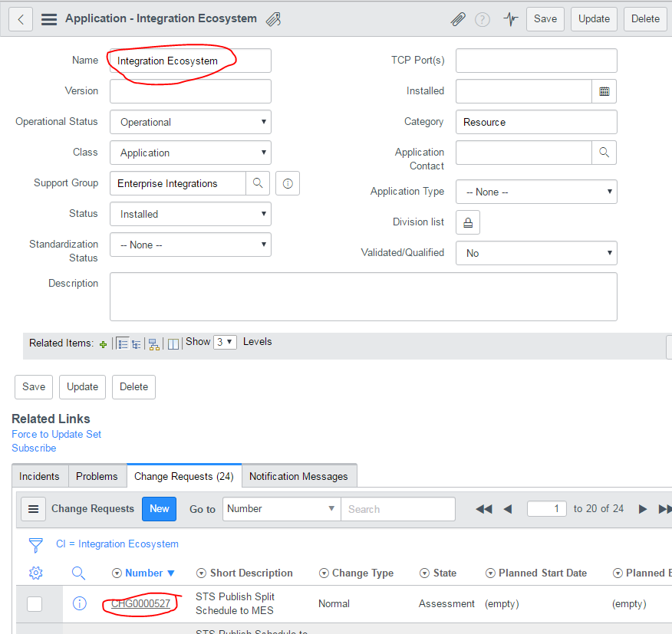
Task: Check the checkbox for change CHG0000527
Action: click(x=34, y=604)
